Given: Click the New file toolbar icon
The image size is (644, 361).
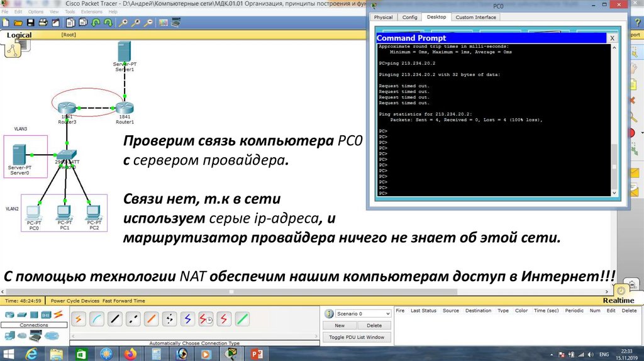Looking at the screenshot, I should click(x=6, y=23).
